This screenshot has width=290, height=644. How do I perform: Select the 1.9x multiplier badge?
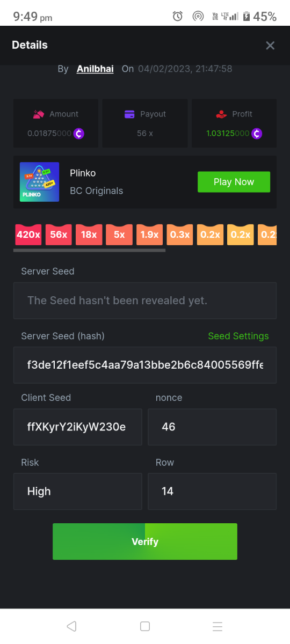pos(149,235)
